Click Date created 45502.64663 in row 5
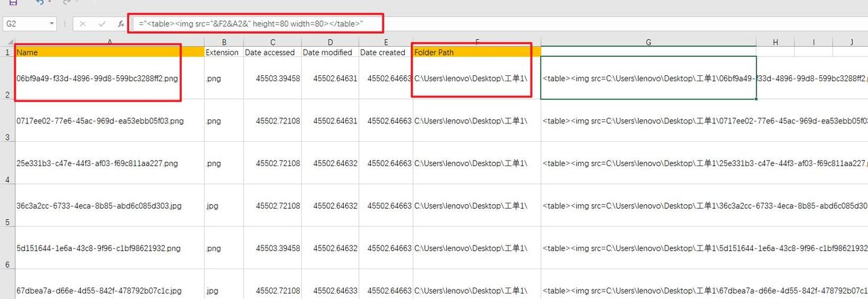The image size is (868, 299). pyautogui.click(x=385, y=205)
